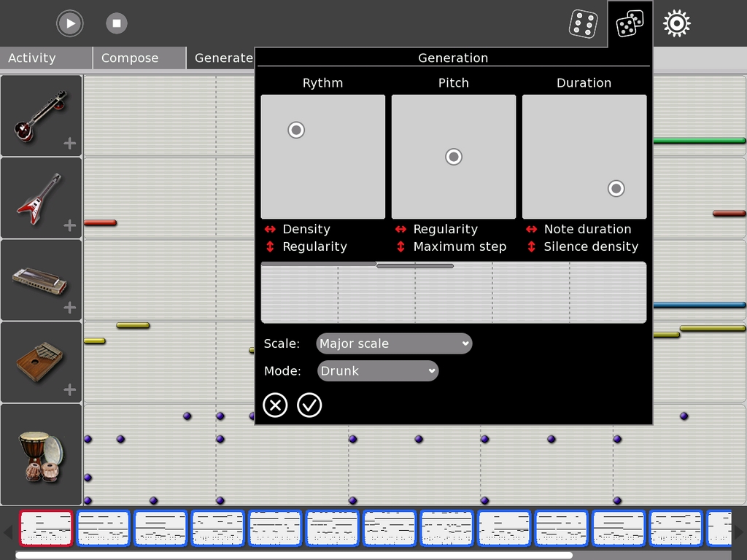Viewport: 747px width, 560px height.
Task: Select the first red-bordered page thumbnail
Action: coord(46,529)
